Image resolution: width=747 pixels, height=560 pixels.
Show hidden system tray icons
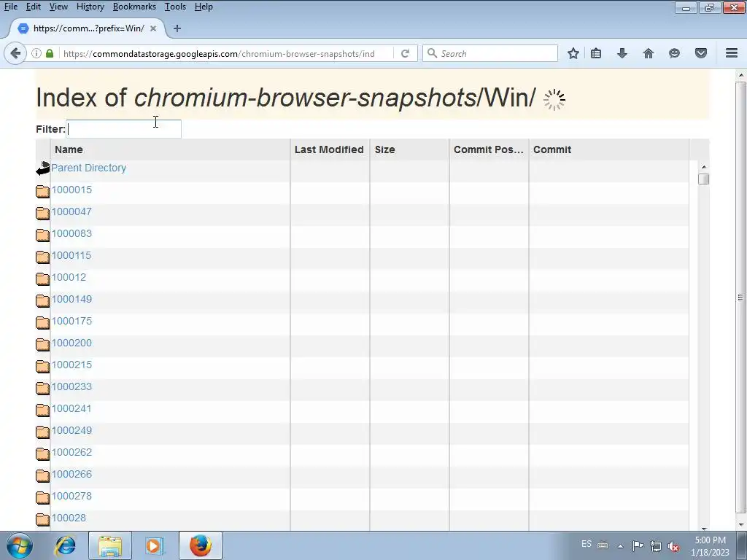(x=620, y=546)
